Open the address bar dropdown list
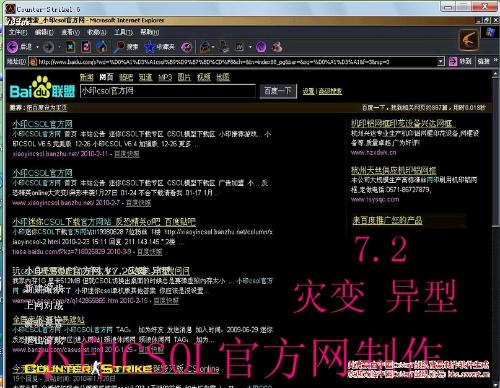Screen dimensions: 500x388 coord(441,62)
